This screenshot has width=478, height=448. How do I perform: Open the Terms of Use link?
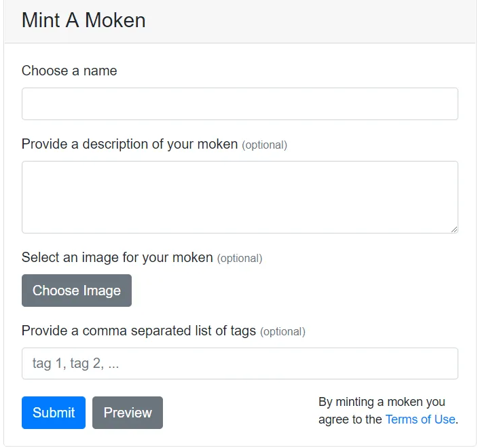coord(420,419)
